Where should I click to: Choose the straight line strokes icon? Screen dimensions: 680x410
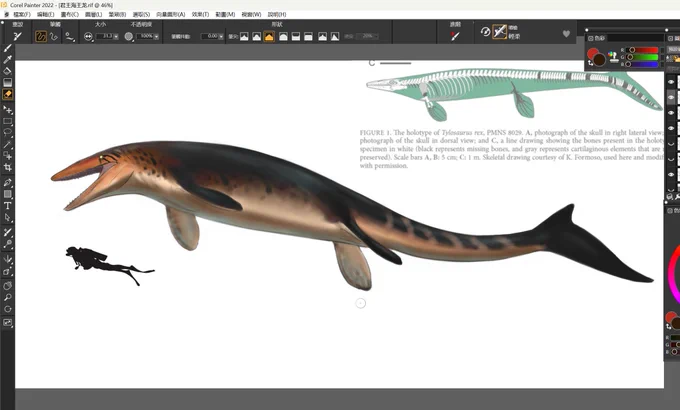point(54,36)
